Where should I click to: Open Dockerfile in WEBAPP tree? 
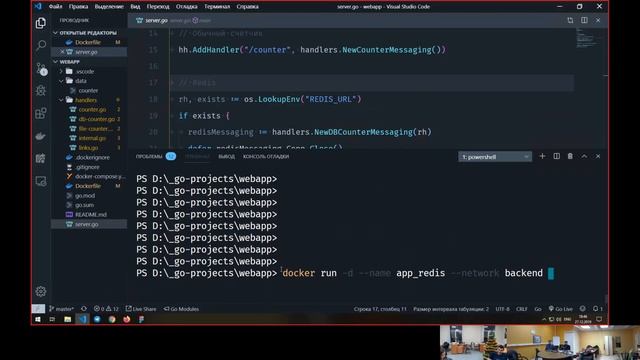(x=88, y=186)
